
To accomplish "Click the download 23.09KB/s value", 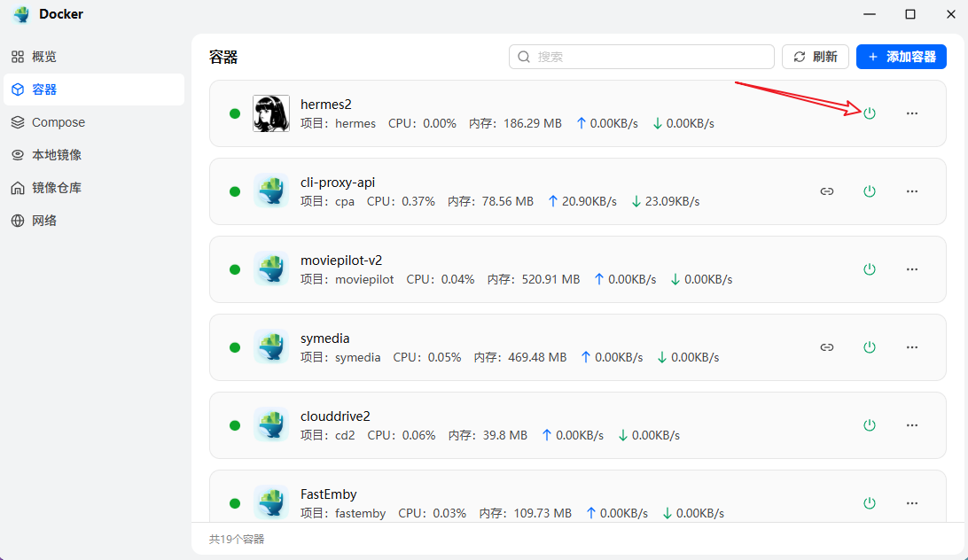I will pos(666,201).
